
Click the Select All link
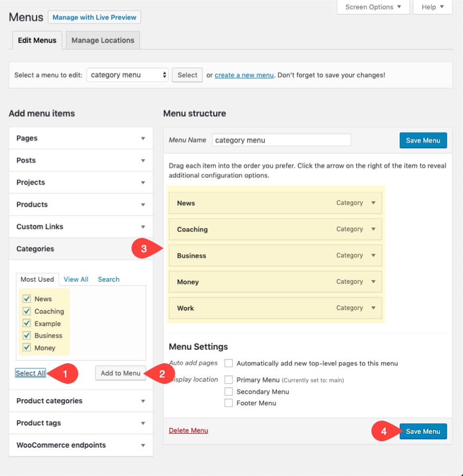coord(30,373)
